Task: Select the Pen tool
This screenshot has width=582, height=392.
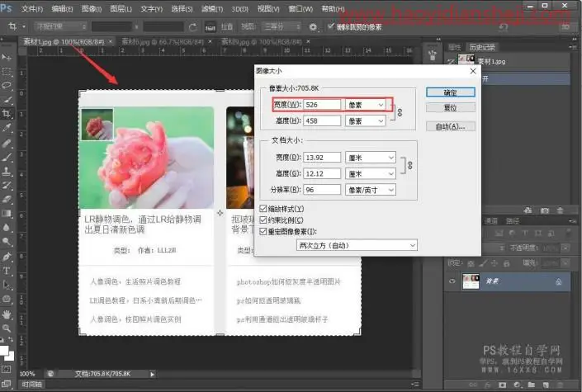Action: [x=7, y=257]
